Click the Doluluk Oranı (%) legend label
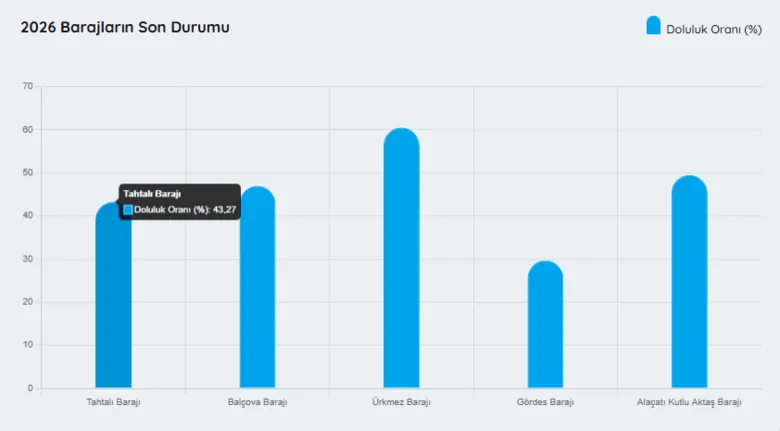780x431 pixels. [x=714, y=30]
